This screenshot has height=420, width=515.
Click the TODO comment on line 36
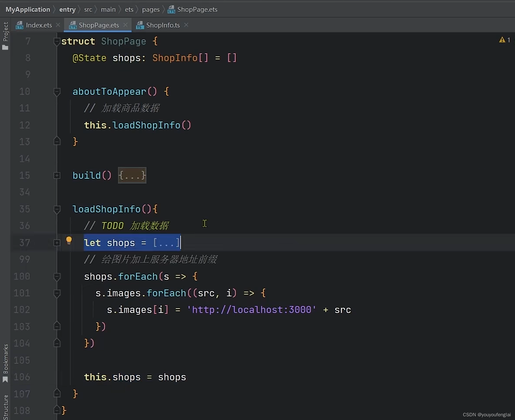(126, 226)
